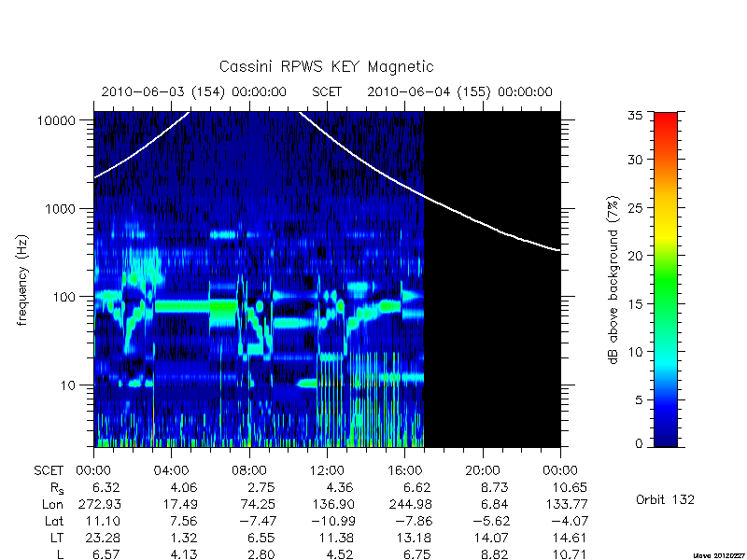Select end date '2010-06-04 (155) 00:00:00'
This screenshot has width=747, height=560.
[459, 91]
